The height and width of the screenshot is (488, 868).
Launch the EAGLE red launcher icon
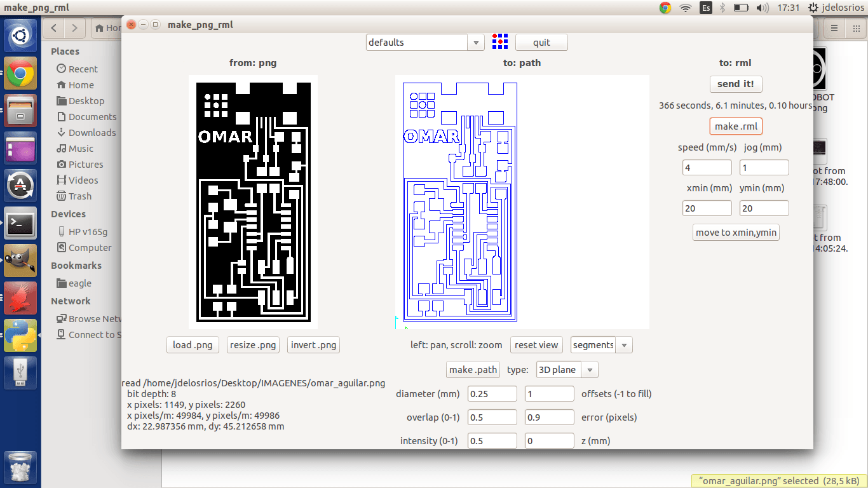pyautogui.click(x=20, y=298)
